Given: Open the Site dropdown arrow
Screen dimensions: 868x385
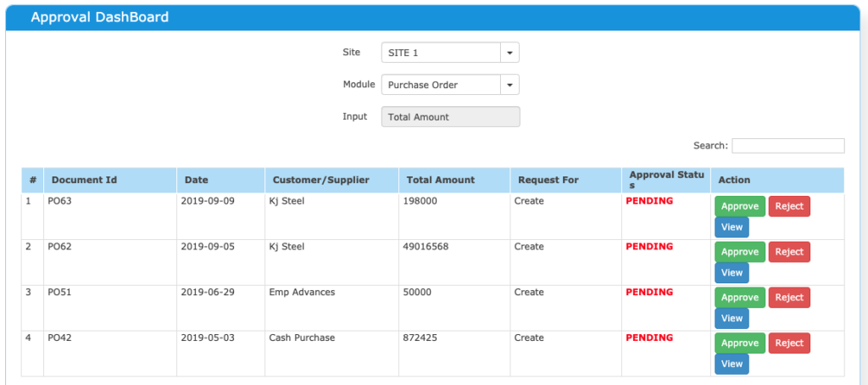Looking at the screenshot, I should [509, 53].
